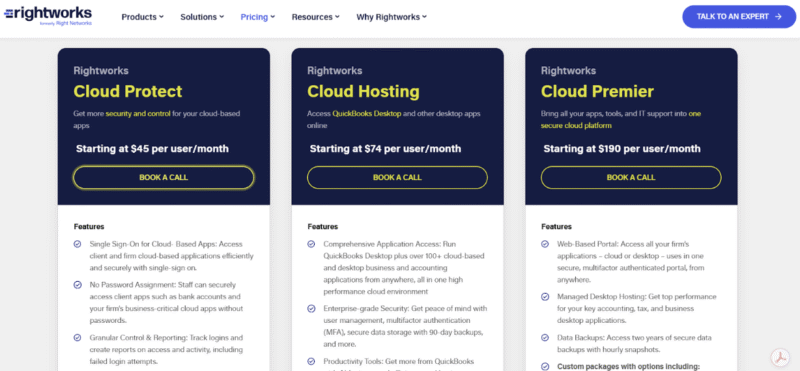Click 'Starting at $74 per user/month'
This screenshot has height=371, width=800.
pyautogui.click(x=385, y=149)
